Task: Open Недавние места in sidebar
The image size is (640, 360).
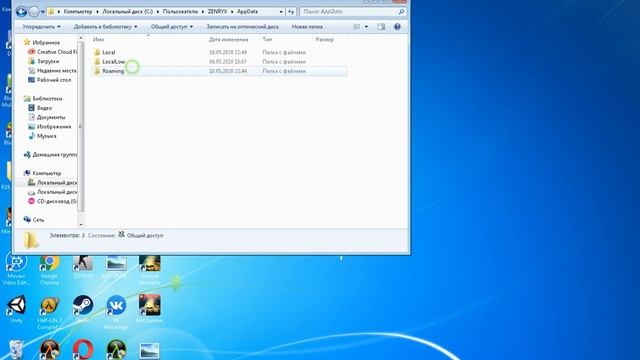Action: tap(56, 71)
